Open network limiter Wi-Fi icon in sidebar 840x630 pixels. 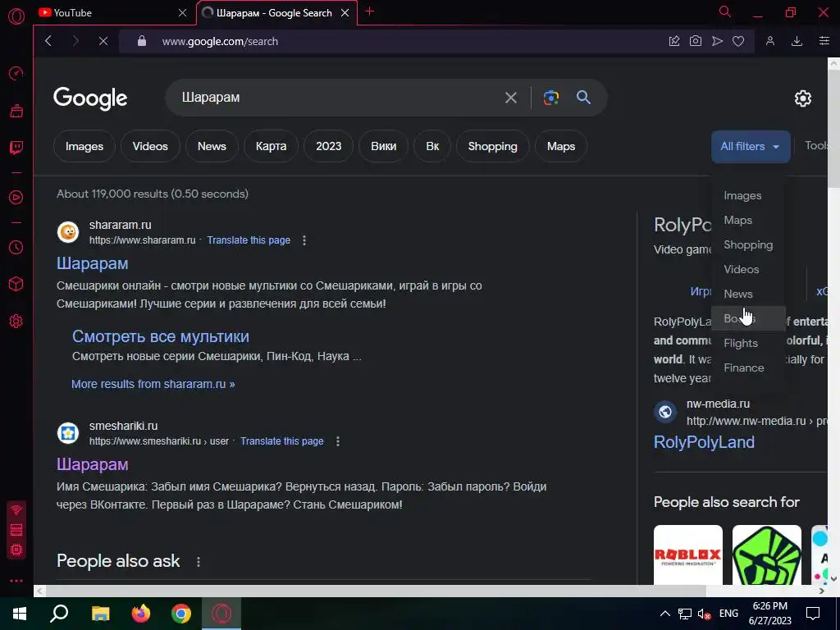coord(16,509)
